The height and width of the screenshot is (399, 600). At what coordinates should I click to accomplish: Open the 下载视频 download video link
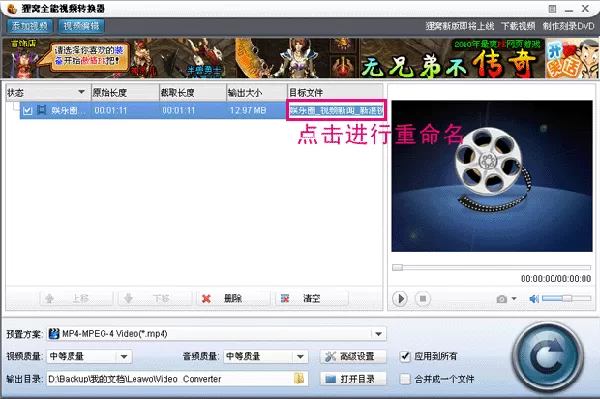tap(518, 26)
